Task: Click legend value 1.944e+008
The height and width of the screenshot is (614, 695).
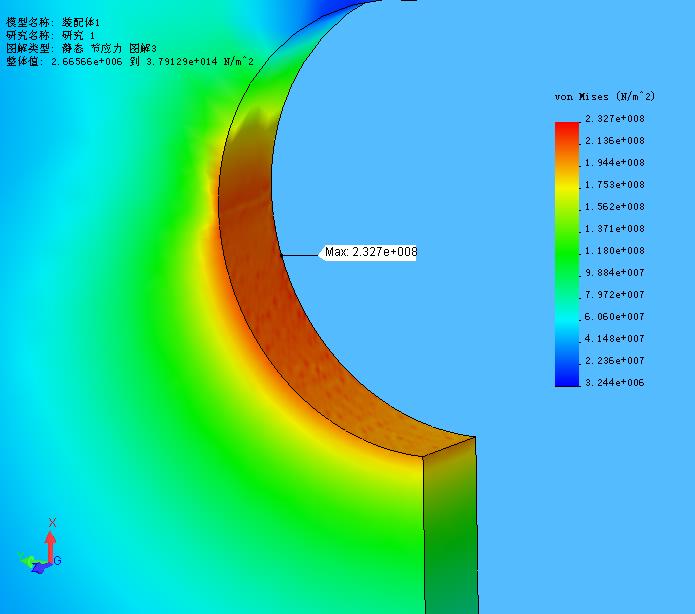Action: point(614,163)
